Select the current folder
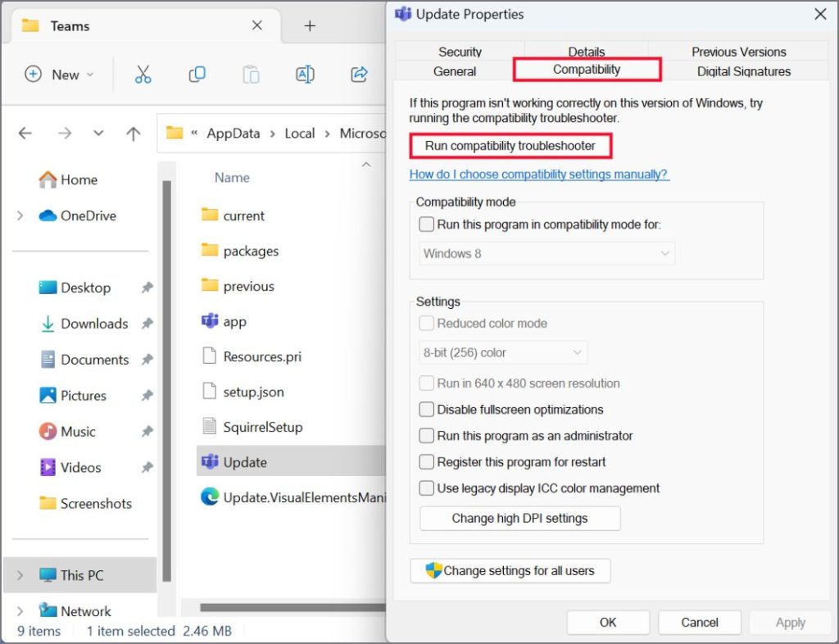Viewport: 839px width, 644px height. (233, 215)
